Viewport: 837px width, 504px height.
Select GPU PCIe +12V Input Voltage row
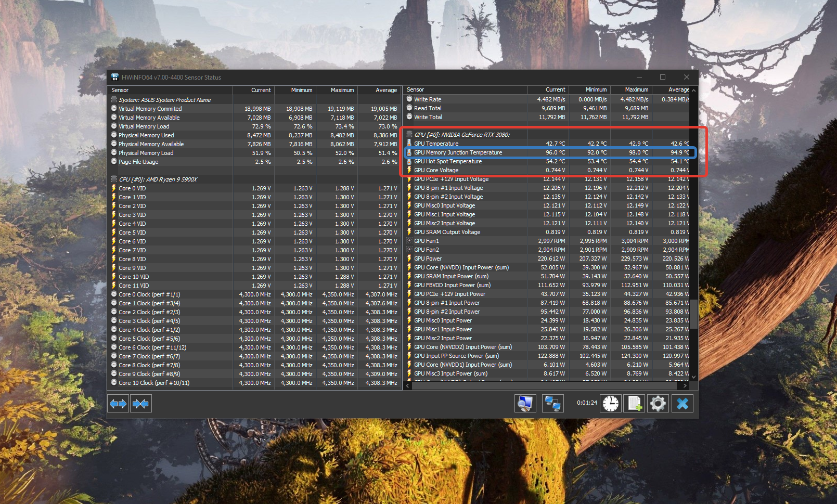(547, 179)
